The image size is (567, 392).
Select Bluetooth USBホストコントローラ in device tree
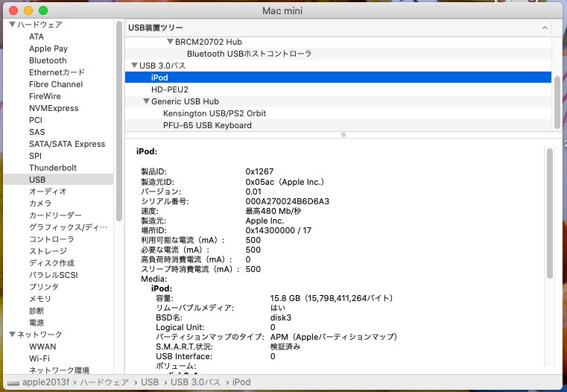[x=249, y=54]
